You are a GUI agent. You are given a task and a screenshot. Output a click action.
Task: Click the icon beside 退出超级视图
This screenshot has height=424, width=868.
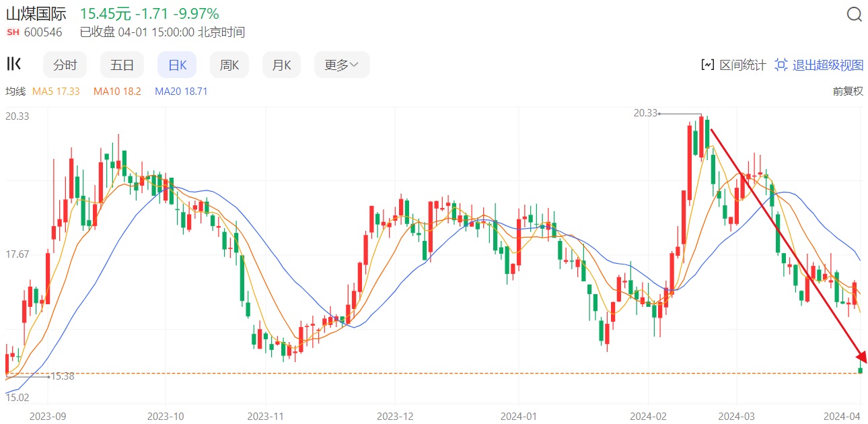(781, 65)
